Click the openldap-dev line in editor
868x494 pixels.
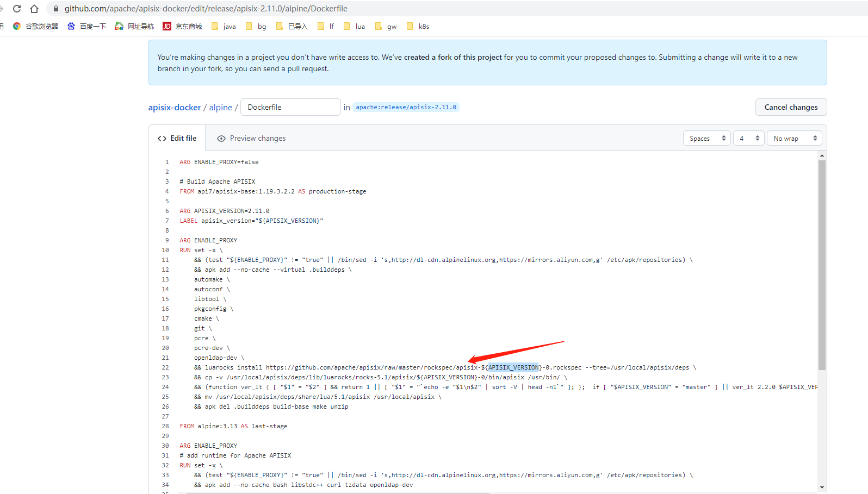click(x=220, y=358)
